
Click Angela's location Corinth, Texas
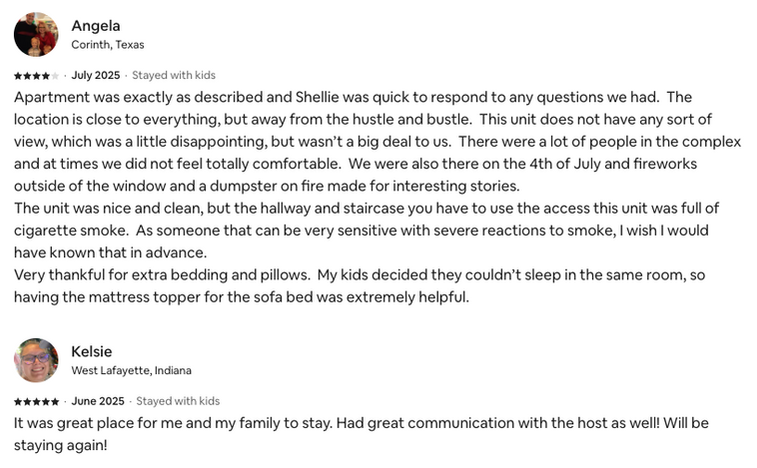[x=107, y=45]
